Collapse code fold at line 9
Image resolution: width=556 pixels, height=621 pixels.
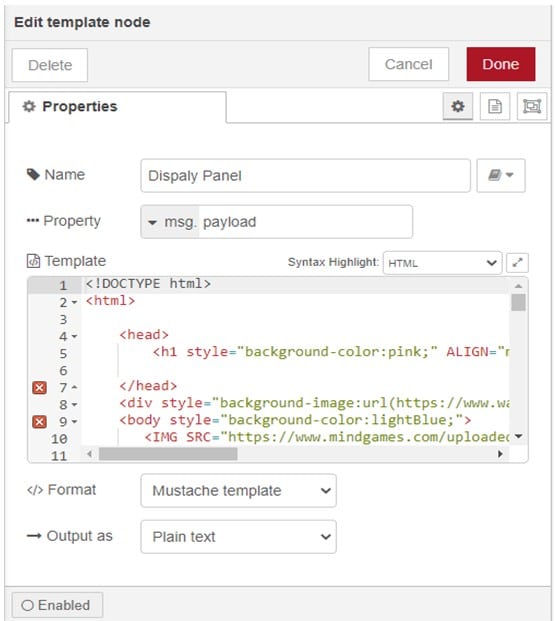pos(74,422)
